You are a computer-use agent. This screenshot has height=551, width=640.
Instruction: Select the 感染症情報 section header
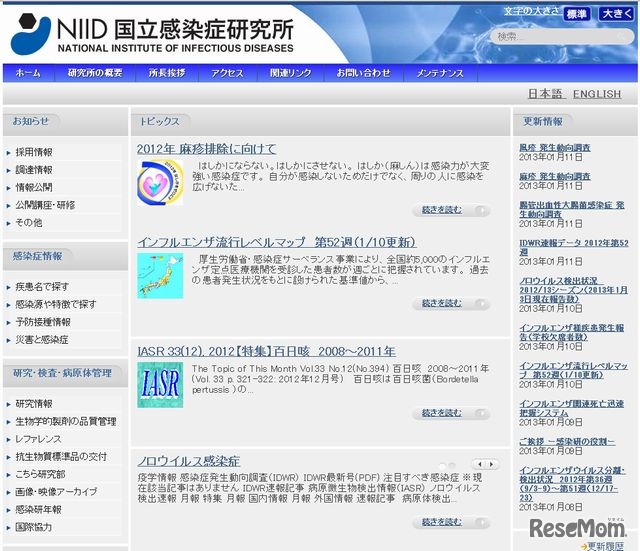click(x=38, y=256)
